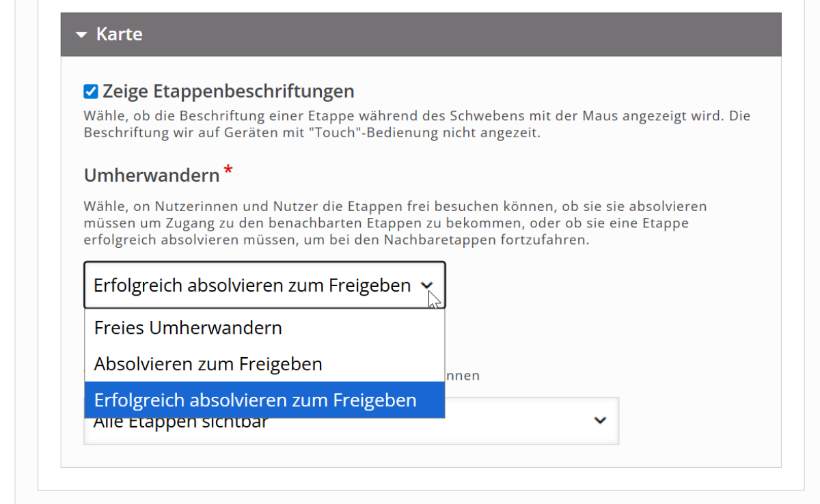Choose Absolvieren zum Freigeben from the list

208,364
